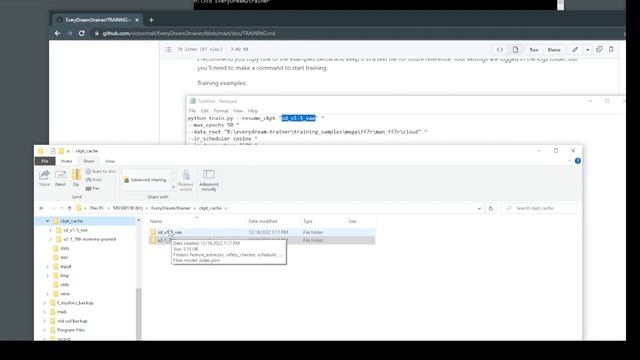Click the browser address bar URL

click(189, 33)
